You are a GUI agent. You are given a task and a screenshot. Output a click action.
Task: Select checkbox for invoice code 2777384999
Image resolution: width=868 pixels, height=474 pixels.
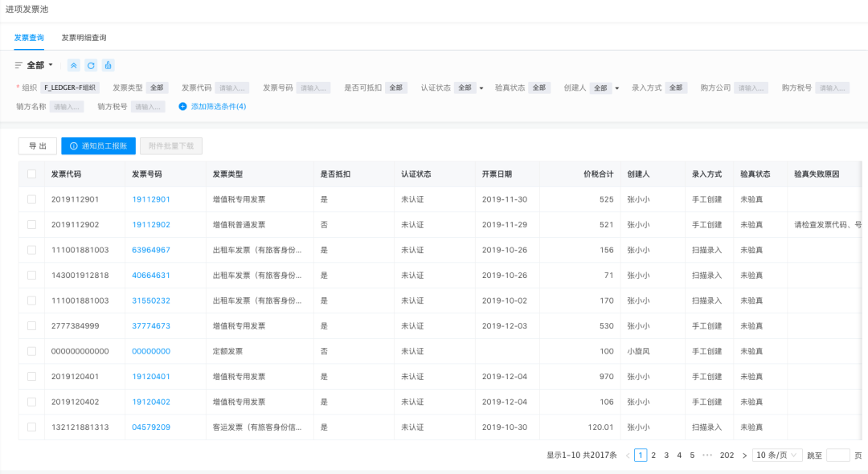point(31,325)
